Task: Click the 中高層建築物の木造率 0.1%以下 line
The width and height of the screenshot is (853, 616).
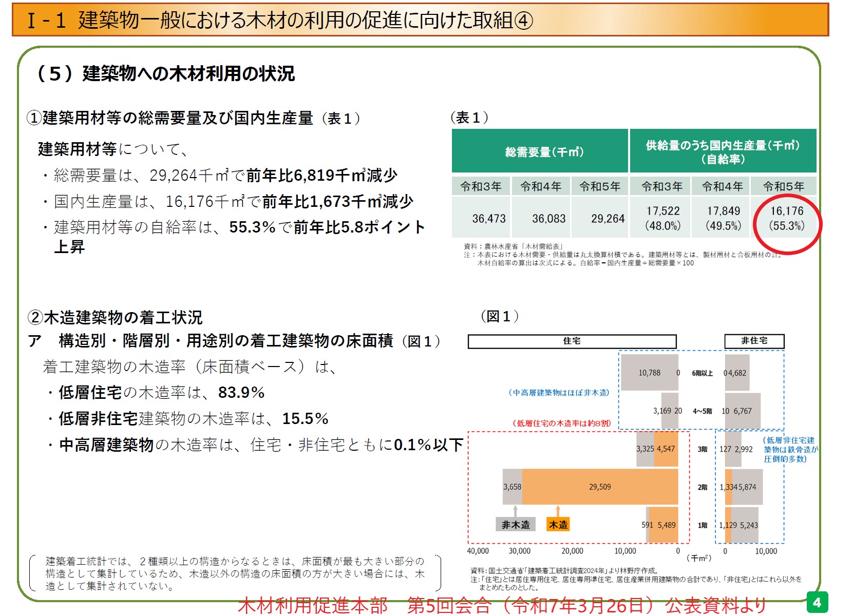Action: [255, 445]
